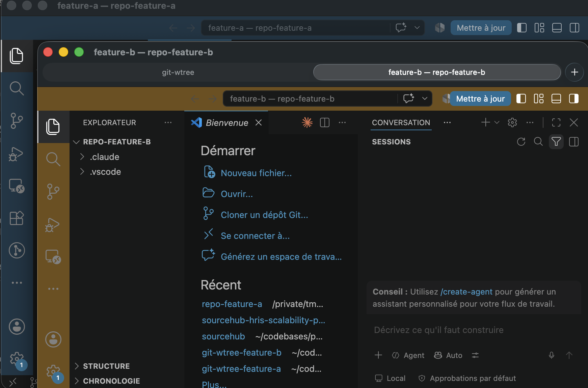The image size is (588, 388).
Task: Toggle secondary side bar in feature-b window
Action: 574,99
